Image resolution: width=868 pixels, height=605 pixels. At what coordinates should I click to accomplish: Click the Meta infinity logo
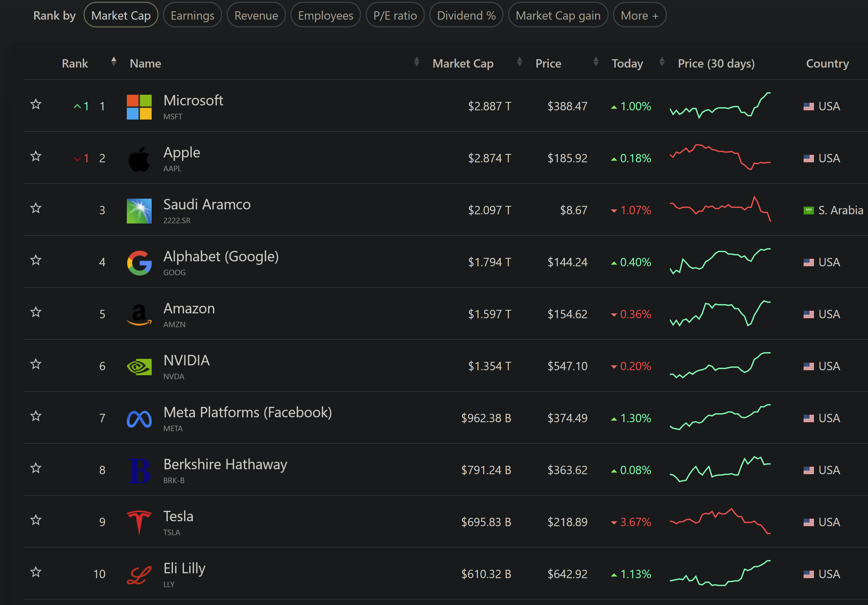[139, 419]
